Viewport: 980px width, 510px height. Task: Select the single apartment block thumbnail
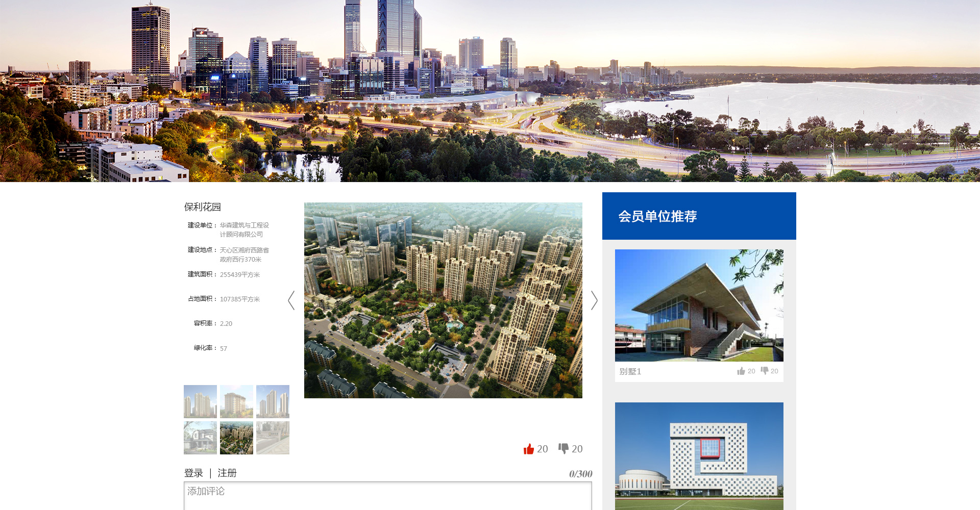236,401
